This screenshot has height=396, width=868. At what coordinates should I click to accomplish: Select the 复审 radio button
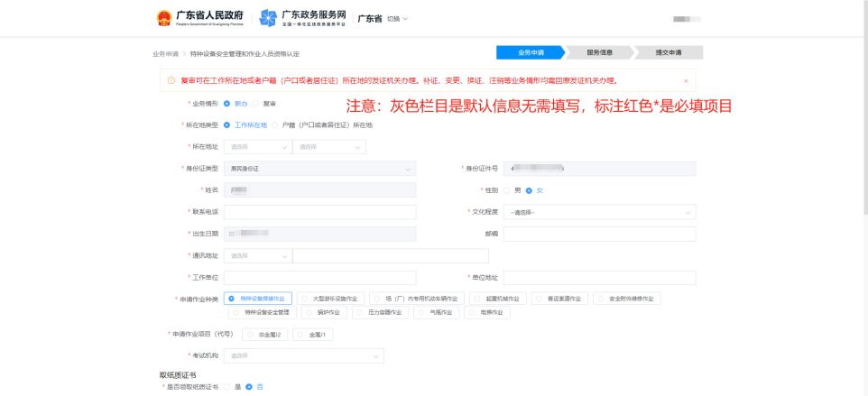[x=255, y=103]
